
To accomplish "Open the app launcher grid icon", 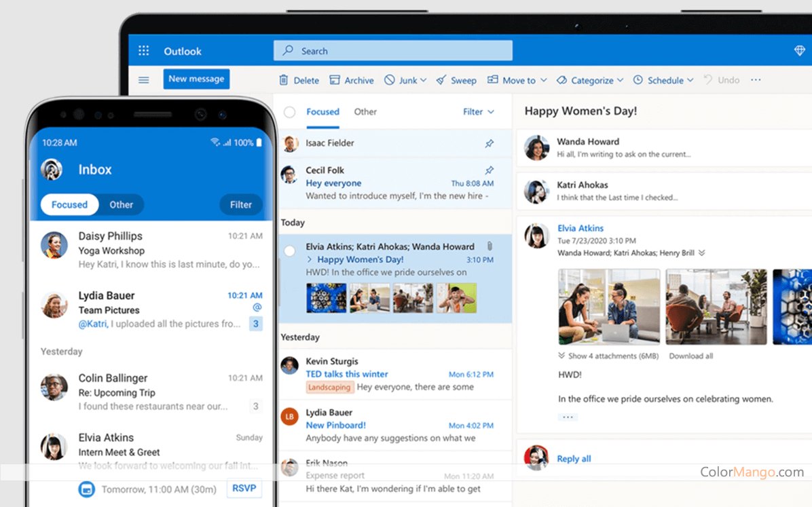I will coord(143,51).
